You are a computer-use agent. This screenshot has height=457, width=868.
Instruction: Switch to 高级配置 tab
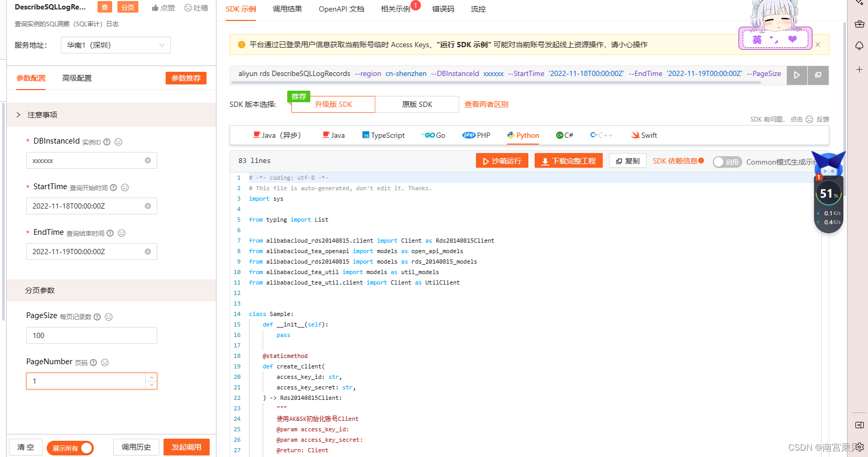click(x=77, y=78)
